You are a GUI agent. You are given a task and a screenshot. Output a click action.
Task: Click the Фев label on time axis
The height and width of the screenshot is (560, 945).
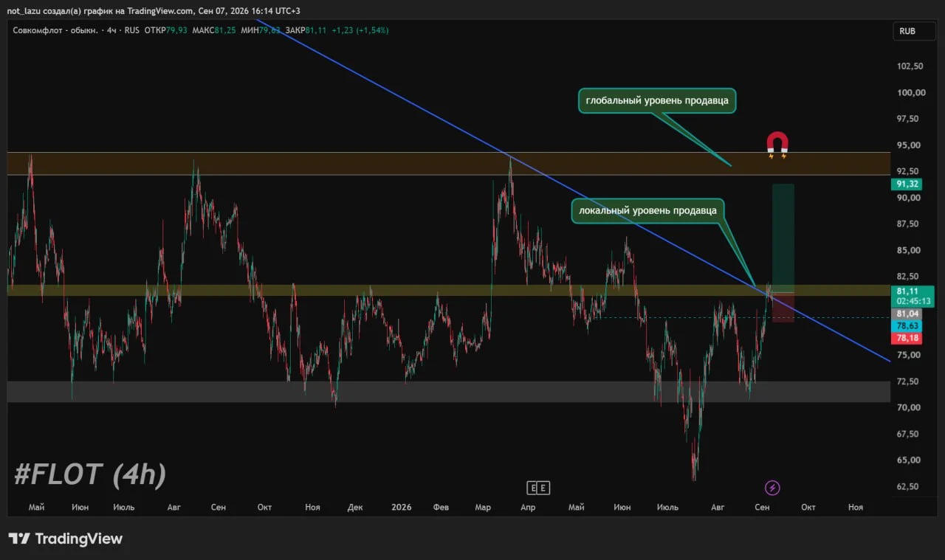point(441,508)
